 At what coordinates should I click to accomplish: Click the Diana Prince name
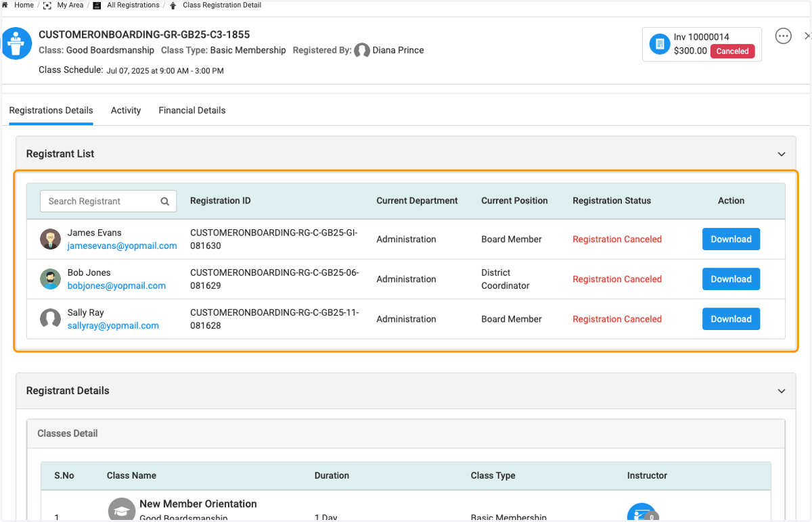coord(399,50)
